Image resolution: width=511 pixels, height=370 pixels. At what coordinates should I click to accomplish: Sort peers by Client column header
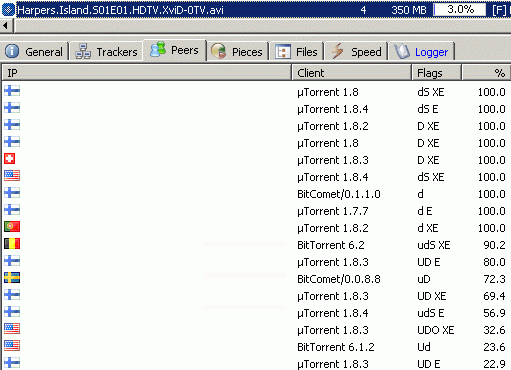pos(352,73)
